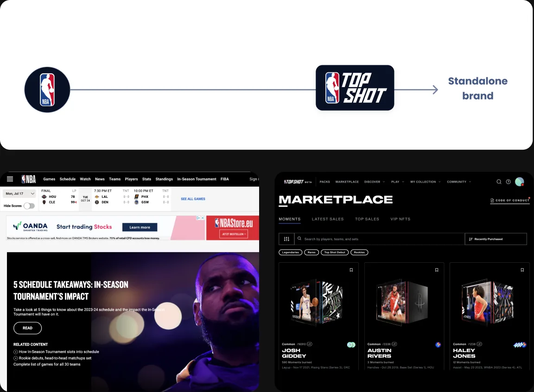Open 'Complete list of games for all 30 teams'
Screen dimensions: 534x392
[47, 364]
